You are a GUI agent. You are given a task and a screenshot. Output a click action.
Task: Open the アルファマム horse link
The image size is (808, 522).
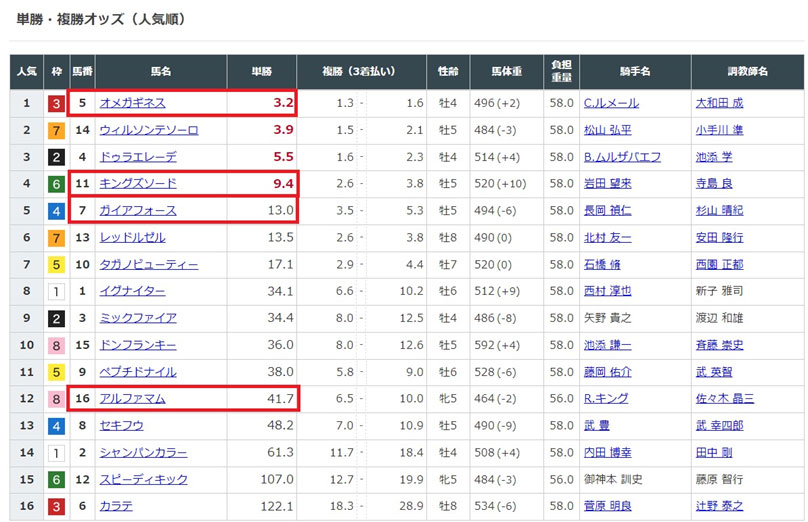pos(132,399)
